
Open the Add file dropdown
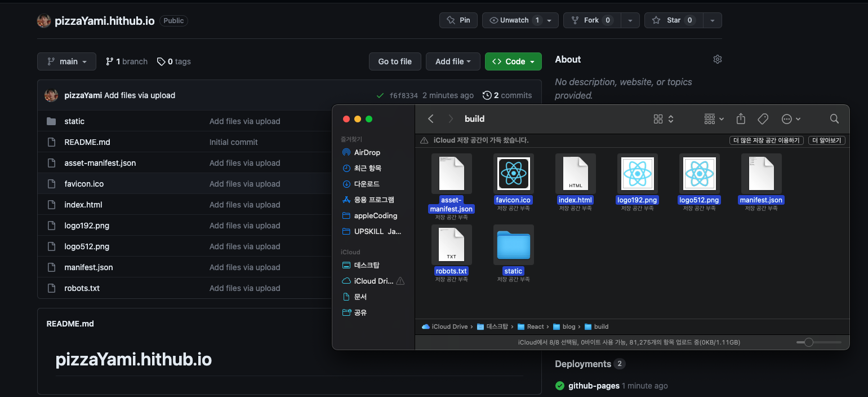click(453, 61)
